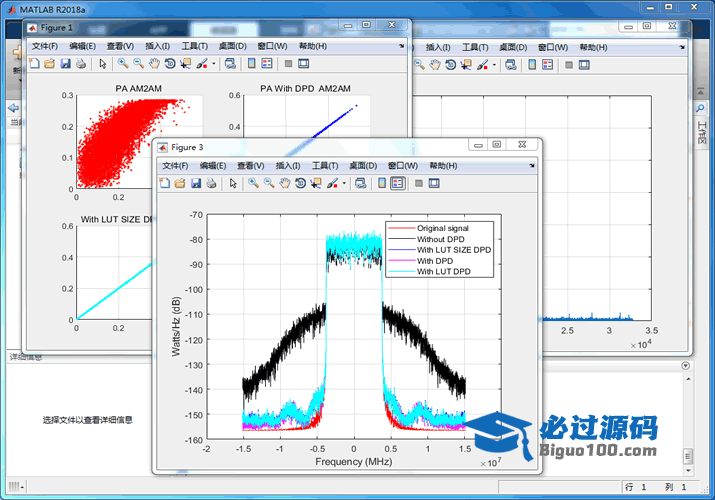Enable Rotate 3D tool in Figure 1
The image size is (715, 500).
pos(170,63)
